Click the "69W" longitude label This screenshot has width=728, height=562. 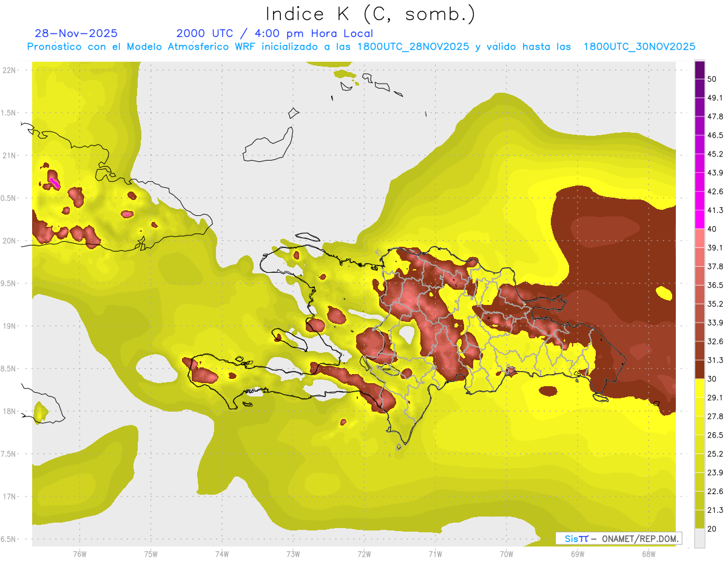tap(578, 554)
